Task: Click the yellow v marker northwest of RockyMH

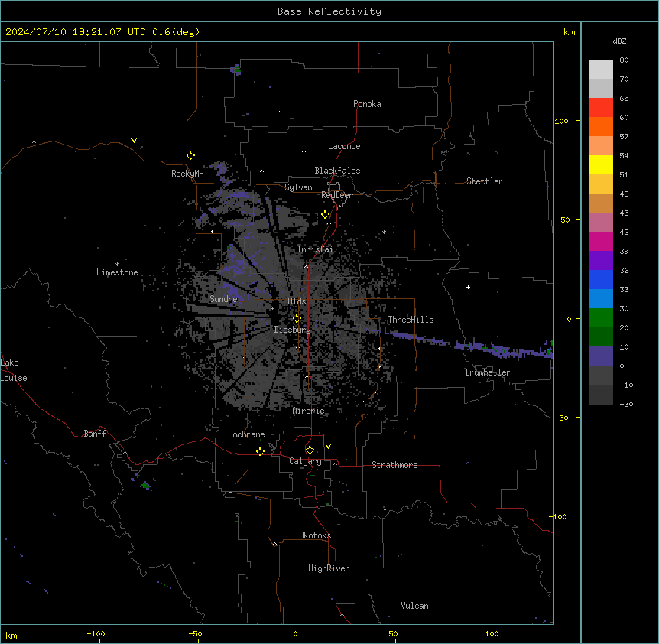Action: point(134,141)
